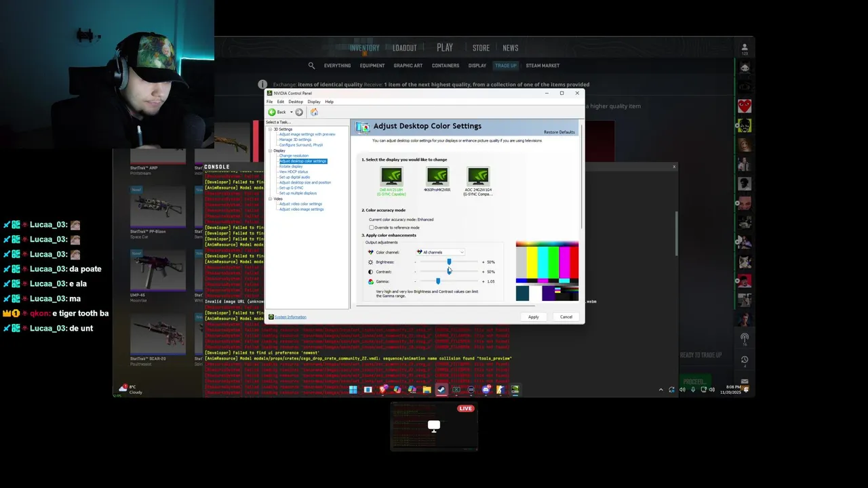Click the search magnifier in CS2 inventory
The image size is (868, 488).
click(311, 66)
